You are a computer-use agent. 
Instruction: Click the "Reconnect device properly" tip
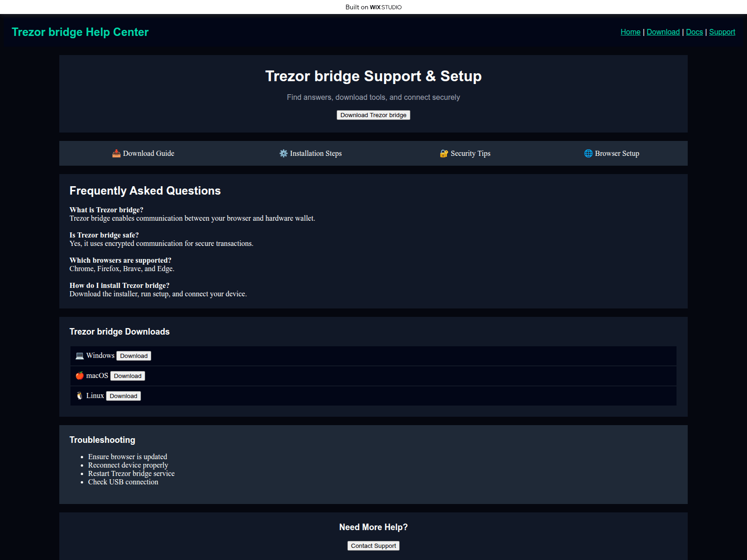coord(128,465)
